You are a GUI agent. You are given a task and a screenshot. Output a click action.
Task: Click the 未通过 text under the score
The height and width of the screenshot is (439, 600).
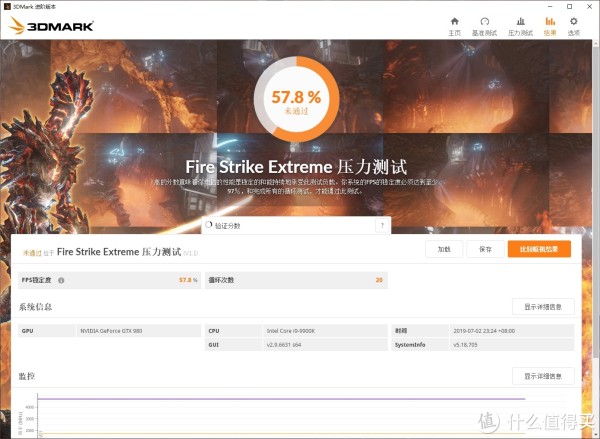point(296,111)
